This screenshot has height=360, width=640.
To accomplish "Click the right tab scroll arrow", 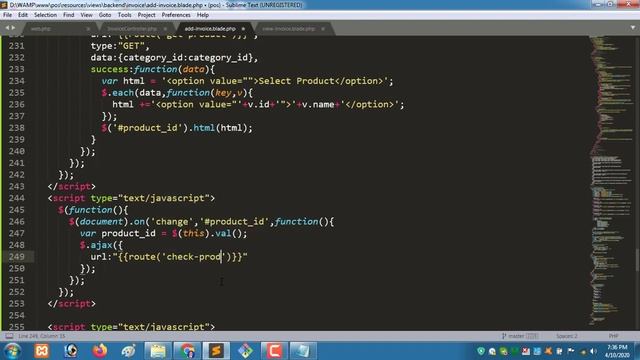I will tap(13, 28).
